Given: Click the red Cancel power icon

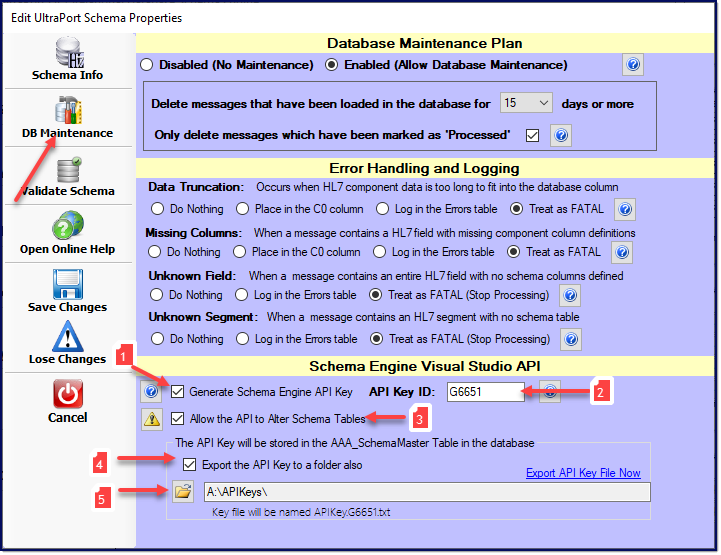Looking at the screenshot, I should 68,394.
